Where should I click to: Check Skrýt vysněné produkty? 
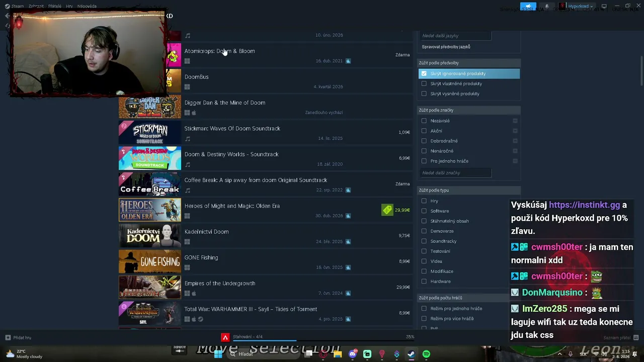[x=424, y=94]
